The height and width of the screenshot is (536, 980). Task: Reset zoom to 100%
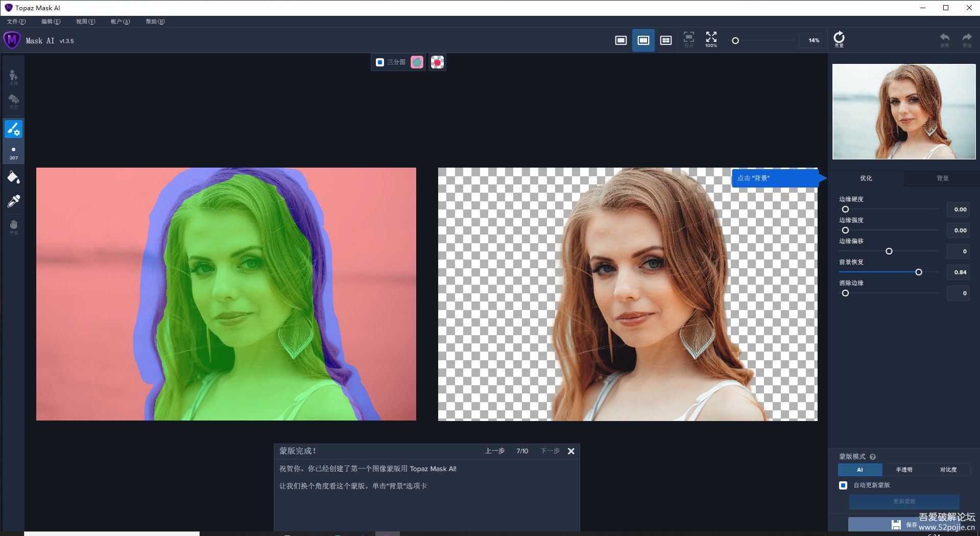tap(710, 40)
